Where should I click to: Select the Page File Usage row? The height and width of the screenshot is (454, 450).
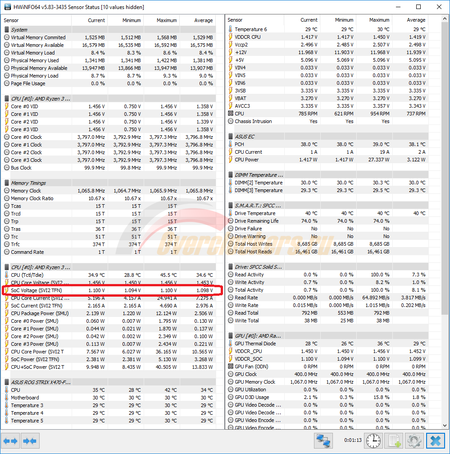click(x=109, y=83)
